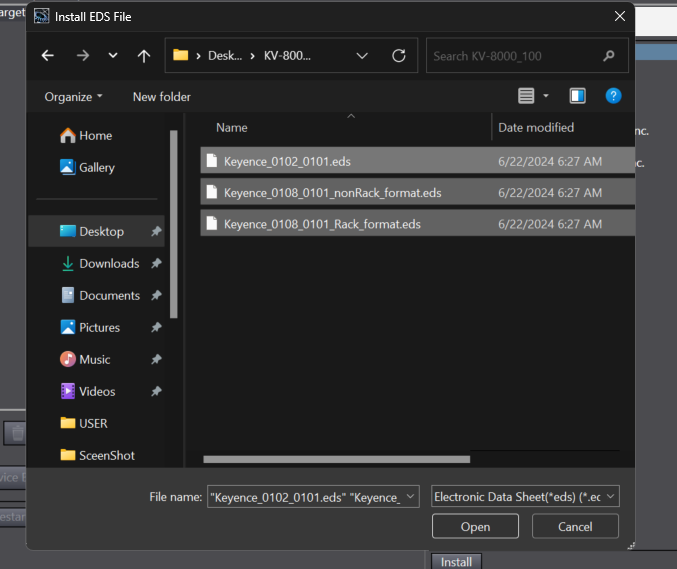Click pin icon next to Videos
The image size is (677, 569).
click(156, 391)
